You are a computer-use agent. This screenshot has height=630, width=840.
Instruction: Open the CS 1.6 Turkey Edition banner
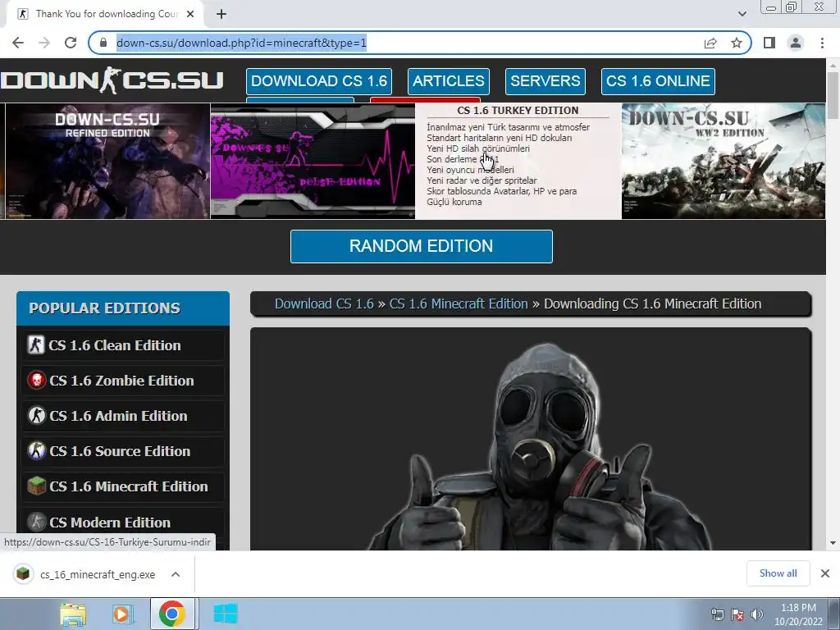coord(518,161)
